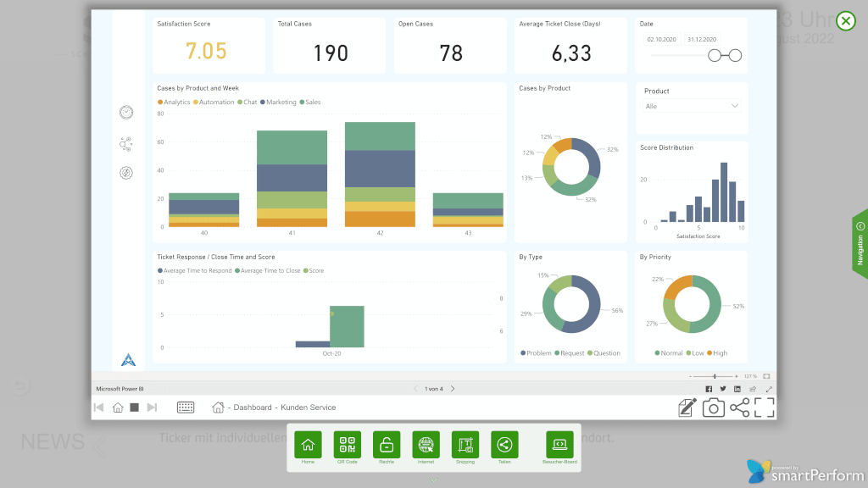Image resolution: width=868 pixels, height=488 pixels.
Task: Open the Besucher-Board tile
Action: click(x=559, y=445)
